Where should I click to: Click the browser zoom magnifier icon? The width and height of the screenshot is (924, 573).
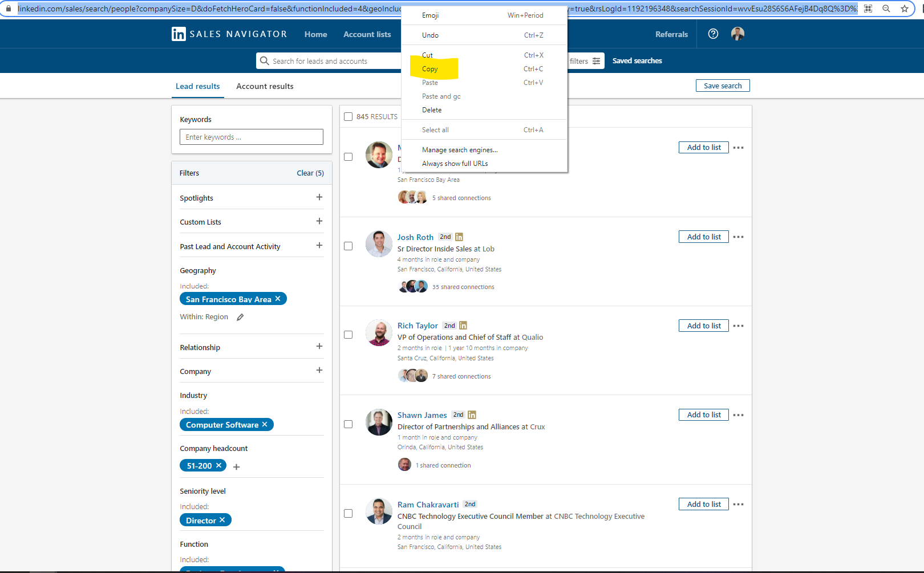click(x=886, y=9)
